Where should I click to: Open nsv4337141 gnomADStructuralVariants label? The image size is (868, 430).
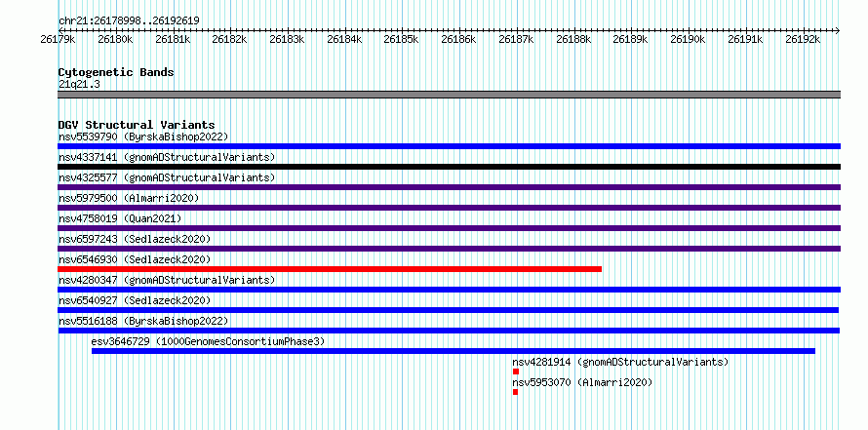point(167,157)
